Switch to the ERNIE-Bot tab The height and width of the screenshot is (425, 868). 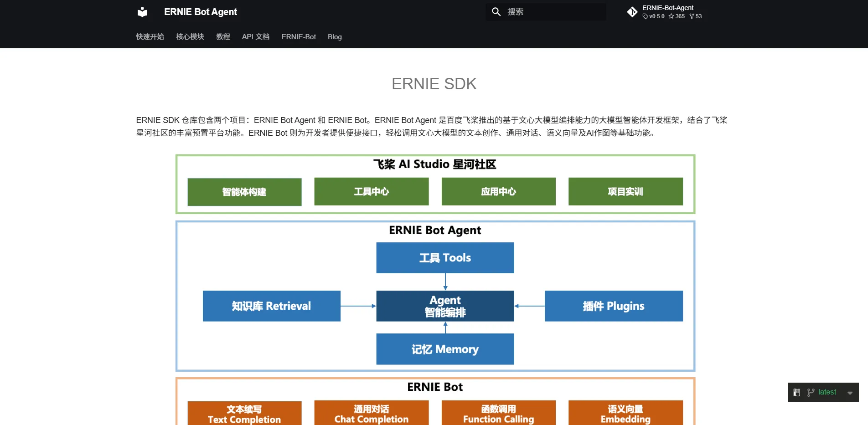point(299,37)
